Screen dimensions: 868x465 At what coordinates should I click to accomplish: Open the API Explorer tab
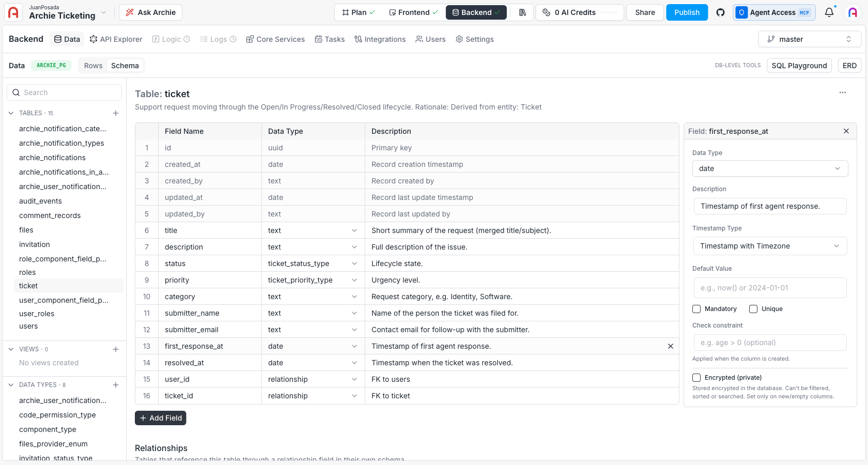[x=116, y=39]
